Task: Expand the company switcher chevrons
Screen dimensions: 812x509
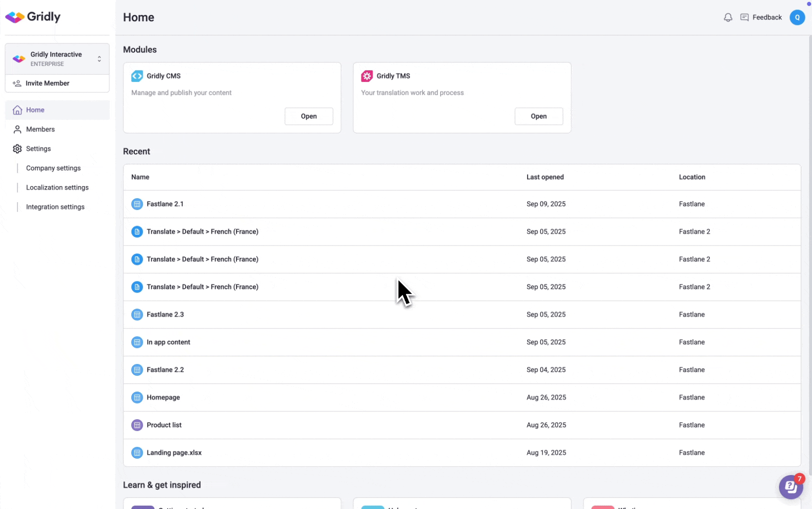Action: tap(99, 59)
